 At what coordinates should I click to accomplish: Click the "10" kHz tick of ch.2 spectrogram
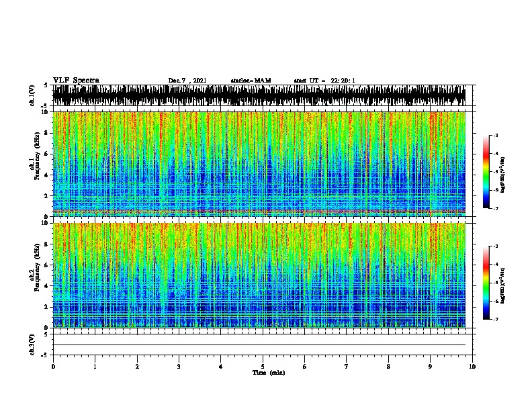46,223
